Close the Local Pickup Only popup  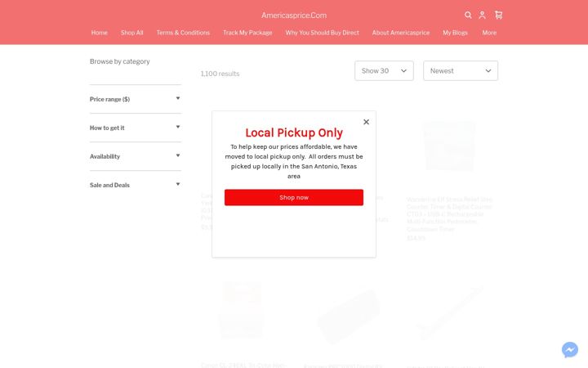coord(367,122)
